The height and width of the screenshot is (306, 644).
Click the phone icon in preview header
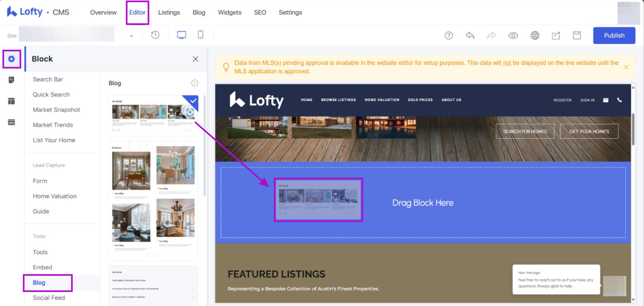click(x=619, y=100)
